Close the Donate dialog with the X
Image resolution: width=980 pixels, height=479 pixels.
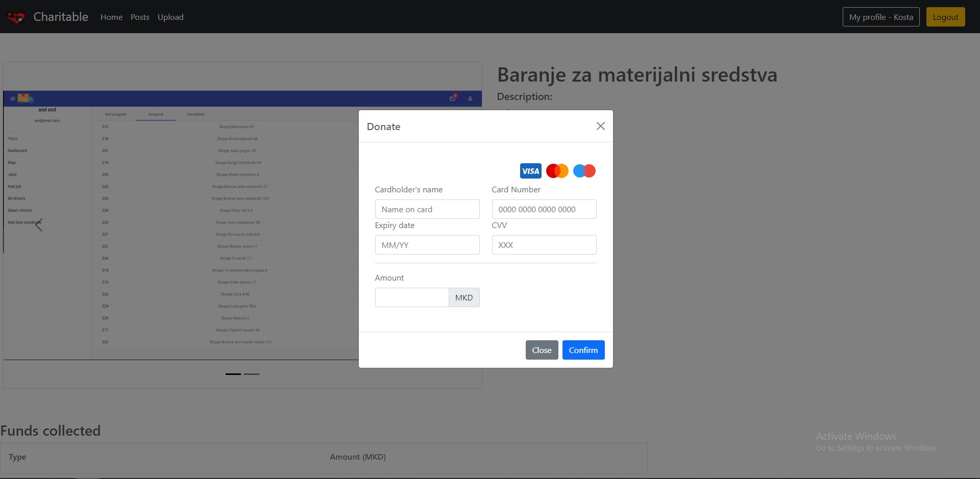coord(600,126)
